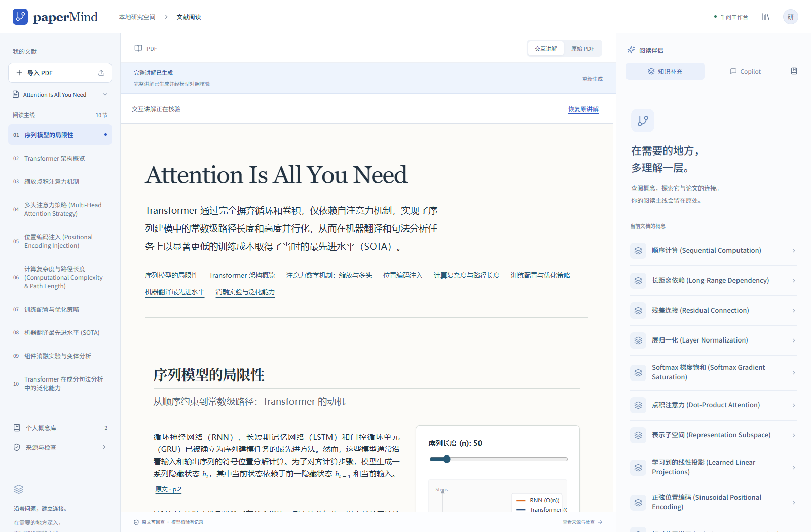Click the sparkle icon beside 阅读伴侣
The width and height of the screenshot is (811, 532).
tap(631, 50)
